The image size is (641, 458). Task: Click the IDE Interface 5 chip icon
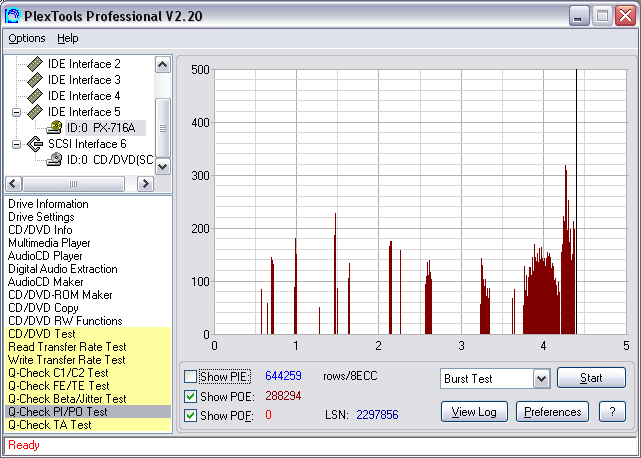click(x=35, y=112)
